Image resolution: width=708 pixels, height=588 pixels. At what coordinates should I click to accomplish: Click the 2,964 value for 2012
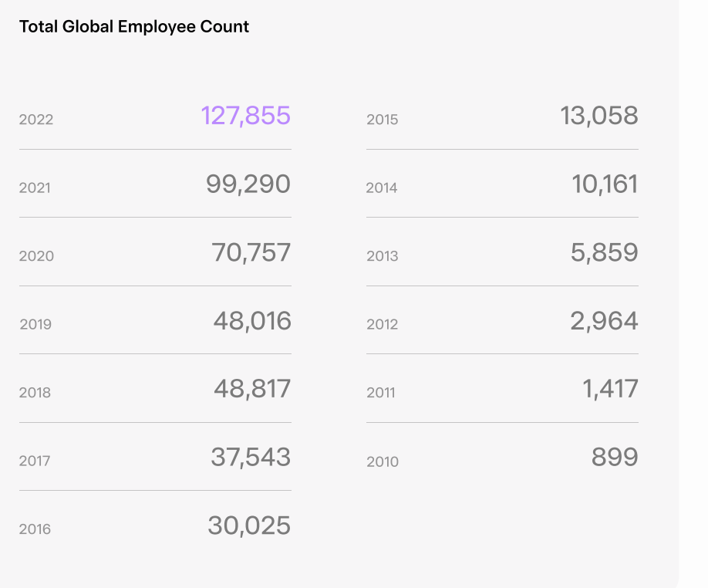click(x=604, y=321)
